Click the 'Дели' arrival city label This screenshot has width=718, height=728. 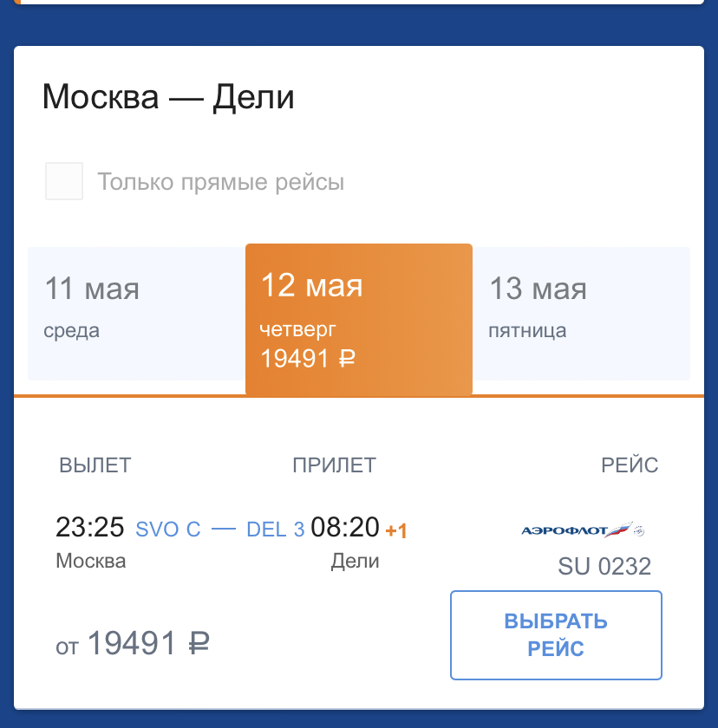click(355, 561)
